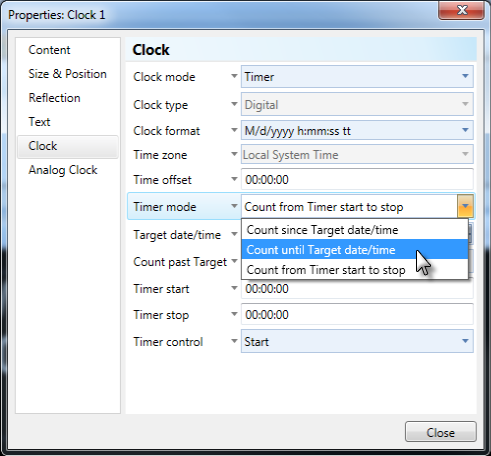Image resolution: width=491 pixels, height=456 pixels.
Task: Select Count until Target date/time option
Action: pyautogui.click(x=355, y=250)
